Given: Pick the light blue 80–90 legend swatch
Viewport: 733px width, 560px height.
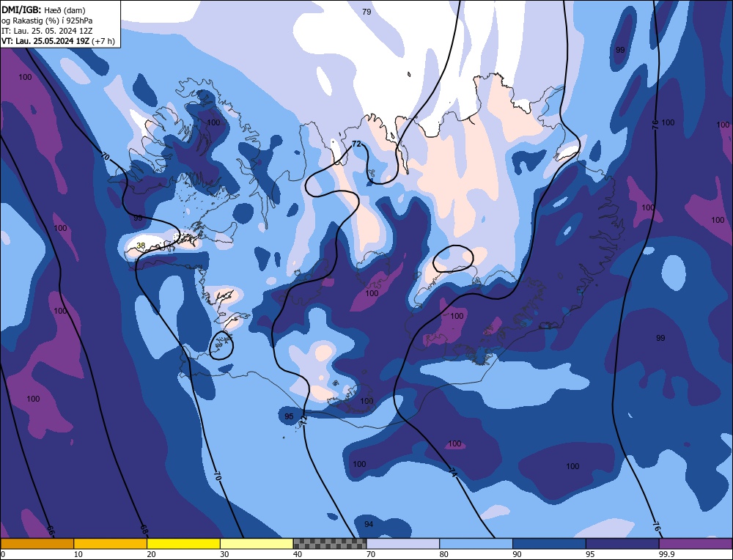Looking at the screenshot, I should click(476, 544).
